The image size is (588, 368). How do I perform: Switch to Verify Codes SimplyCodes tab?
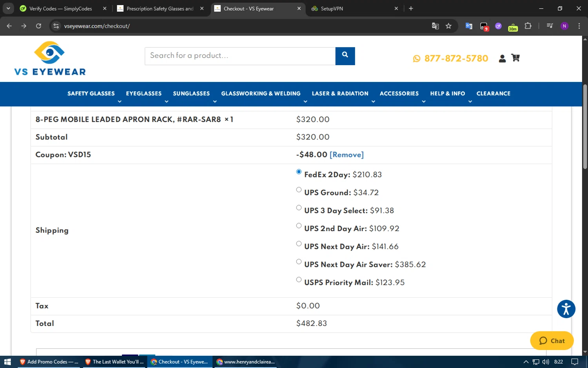pyautogui.click(x=61, y=9)
